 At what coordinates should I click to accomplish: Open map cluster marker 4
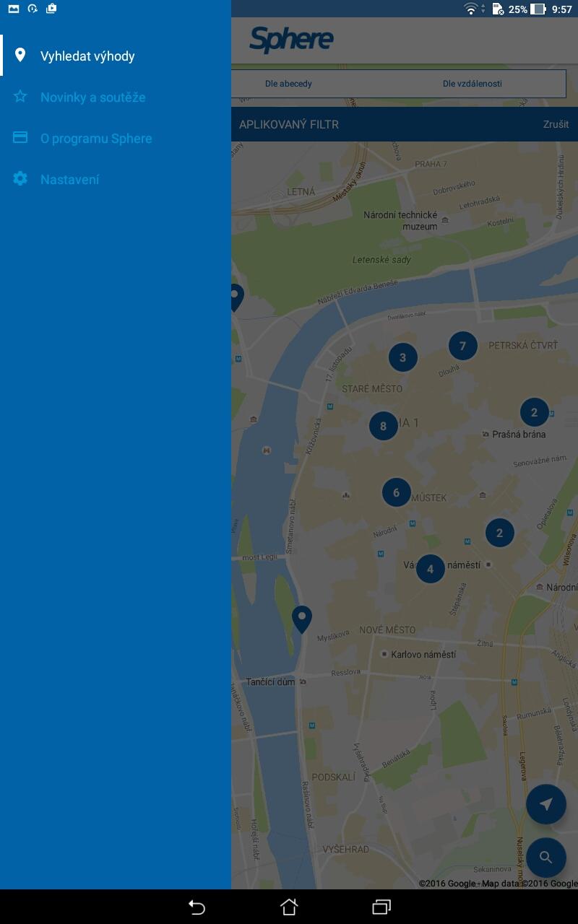point(430,569)
